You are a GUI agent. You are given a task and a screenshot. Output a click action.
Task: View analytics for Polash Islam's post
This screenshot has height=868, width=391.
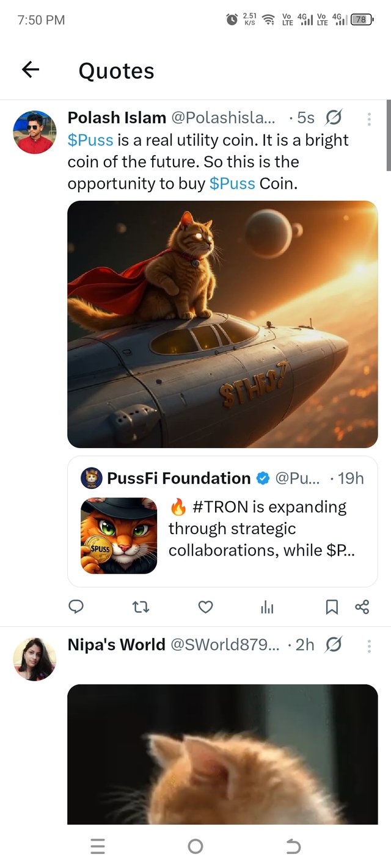coord(267,607)
